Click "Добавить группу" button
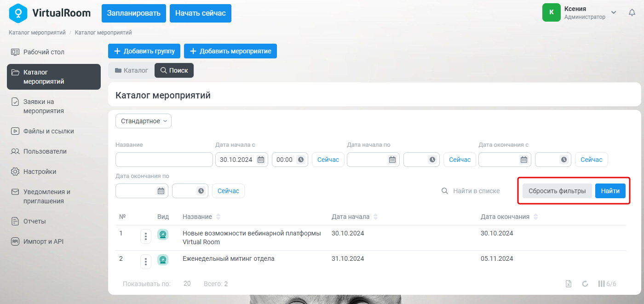Viewport: 644px width, 304px height. point(144,51)
